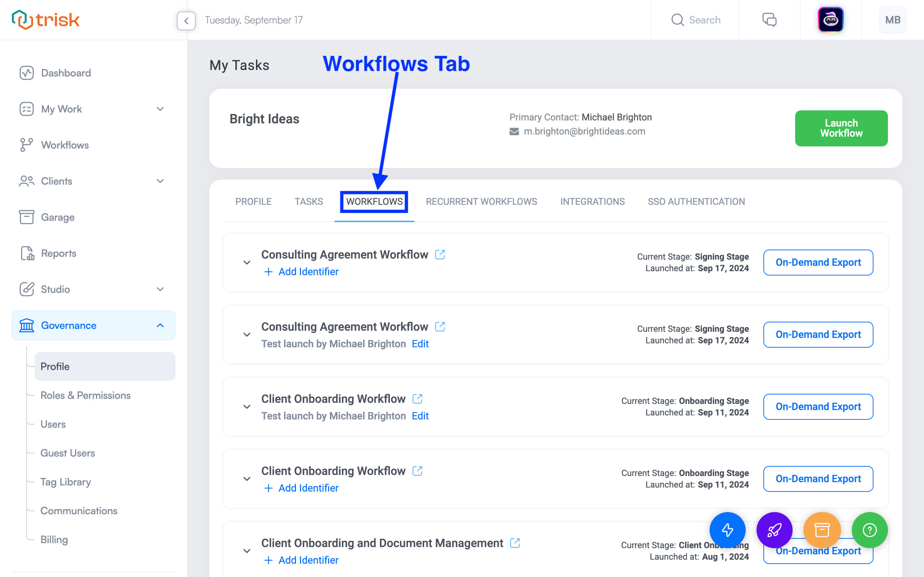Image resolution: width=924 pixels, height=577 pixels.
Task: Click On-Demand Export for Client Onboarding Workflow
Action: [818, 407]
